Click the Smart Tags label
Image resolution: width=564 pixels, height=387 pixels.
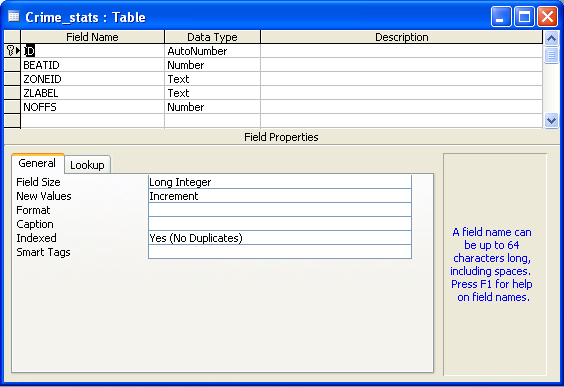[x=43, y=252]
